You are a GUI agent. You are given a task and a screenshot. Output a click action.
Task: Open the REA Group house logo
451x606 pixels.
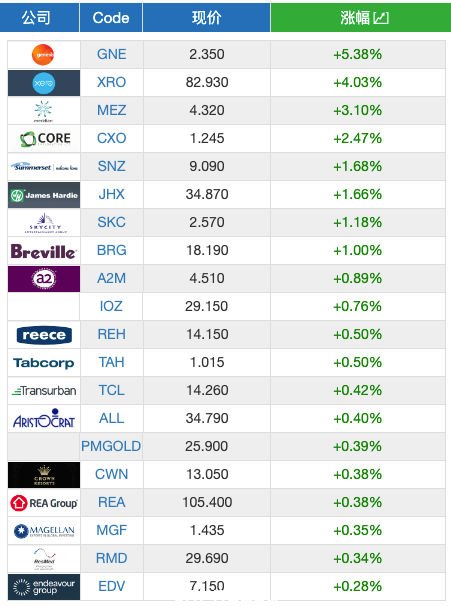pos(44,503)
